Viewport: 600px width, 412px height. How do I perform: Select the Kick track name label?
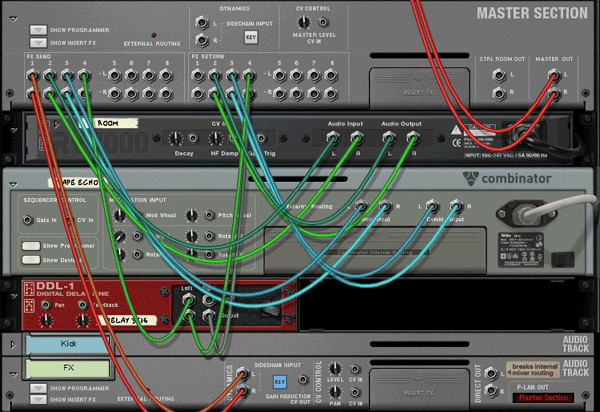pyautogui.click(x=65, y=345)
